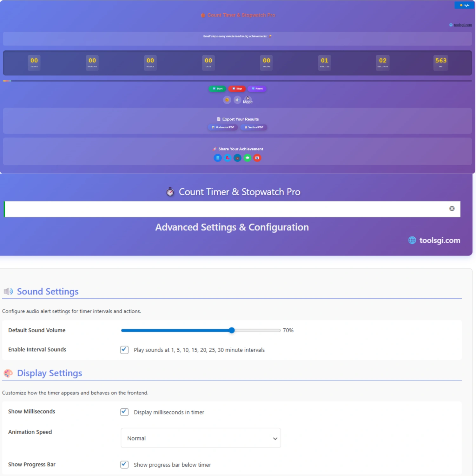Click the smiley emoji round button
Screen dimensions: 476x476
point(227,100)
